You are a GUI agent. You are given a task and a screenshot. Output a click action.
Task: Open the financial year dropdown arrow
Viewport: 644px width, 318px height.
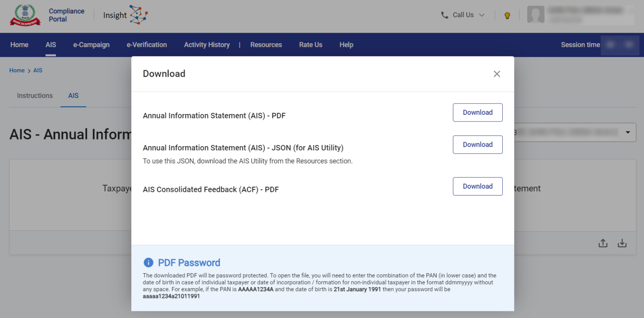628,132
